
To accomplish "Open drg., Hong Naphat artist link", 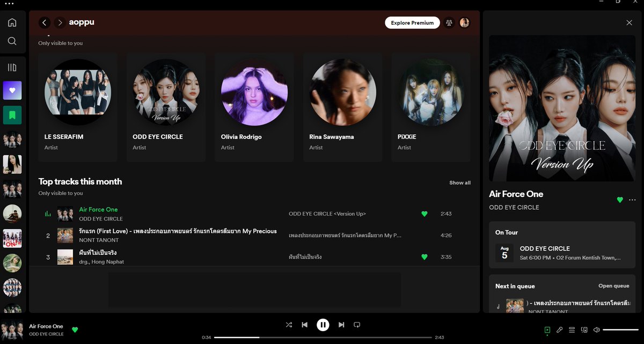I will click(x=101, y=262).
